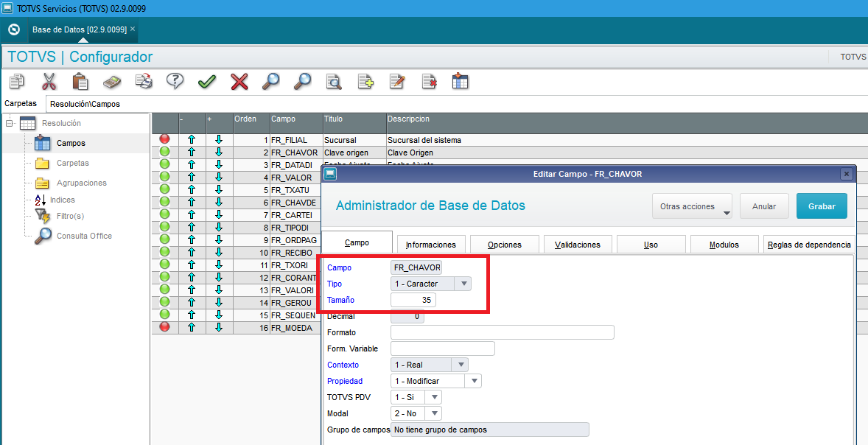Viewport: 868px width, 445px height.
Task: Click red status circle of FR_FILIAL row
Action: [x=165, y=139]
